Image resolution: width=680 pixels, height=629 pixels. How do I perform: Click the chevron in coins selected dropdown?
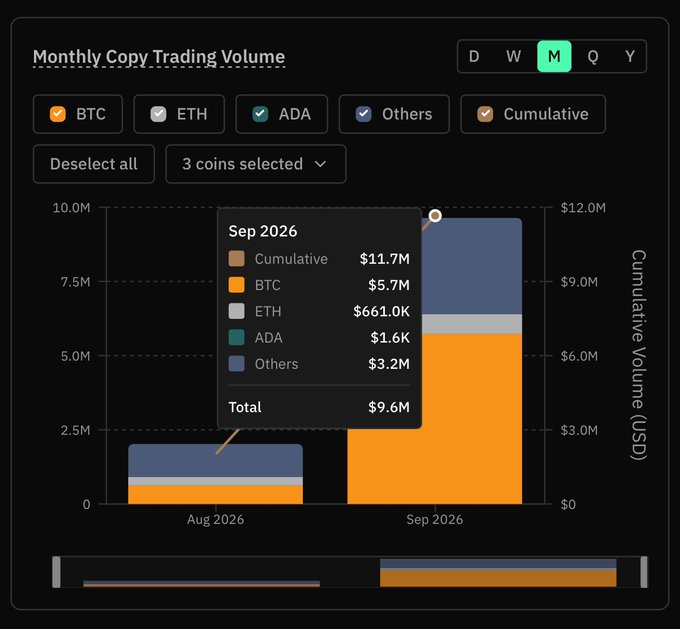(x=320, y=164)
